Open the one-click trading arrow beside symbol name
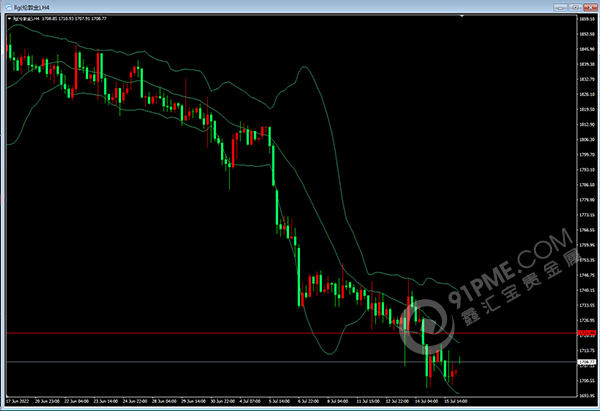This screenshot has height=411, width=600. (x=10, y=18)
